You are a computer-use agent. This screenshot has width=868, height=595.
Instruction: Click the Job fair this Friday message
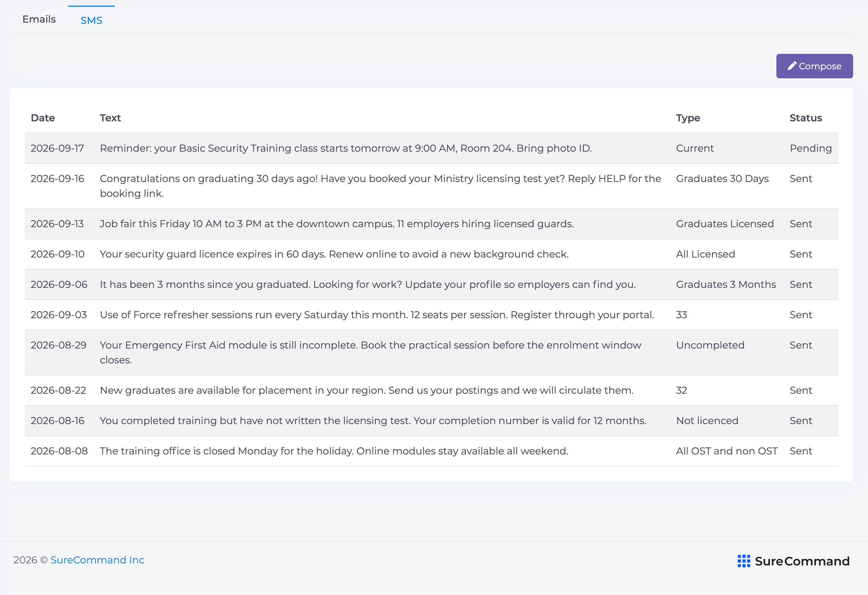[x=337, y=224]
